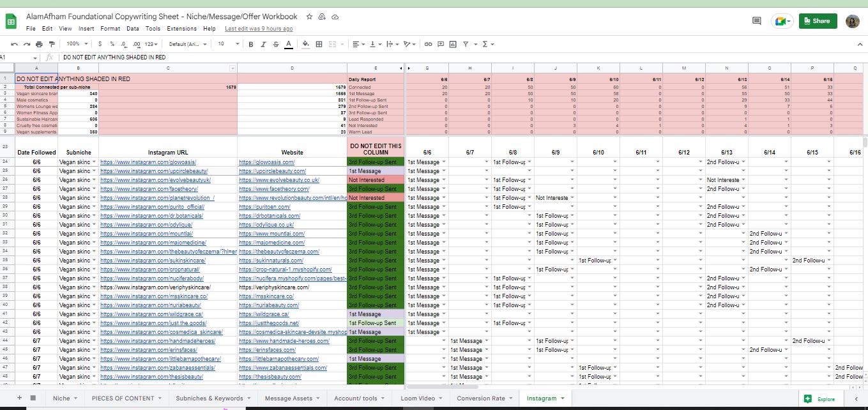The height and width of the screenshot is (410, 868).
Task: Undo the last action
Action: (15, 44)
